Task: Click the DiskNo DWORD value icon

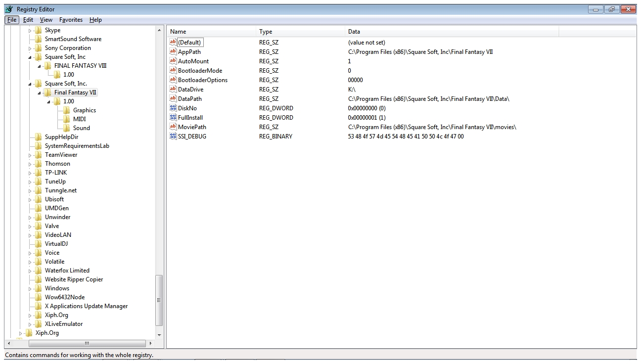Action: pyautogui.click(x=173, y=108)
